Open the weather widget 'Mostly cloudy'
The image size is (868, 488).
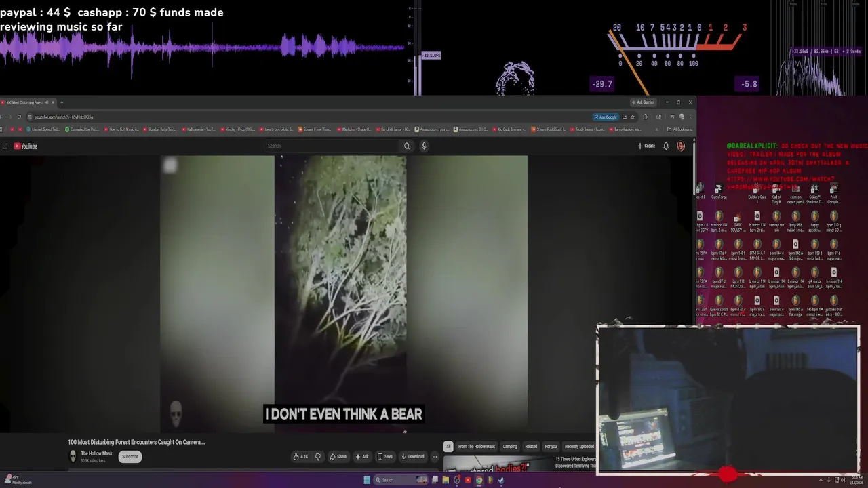[18, 480]
